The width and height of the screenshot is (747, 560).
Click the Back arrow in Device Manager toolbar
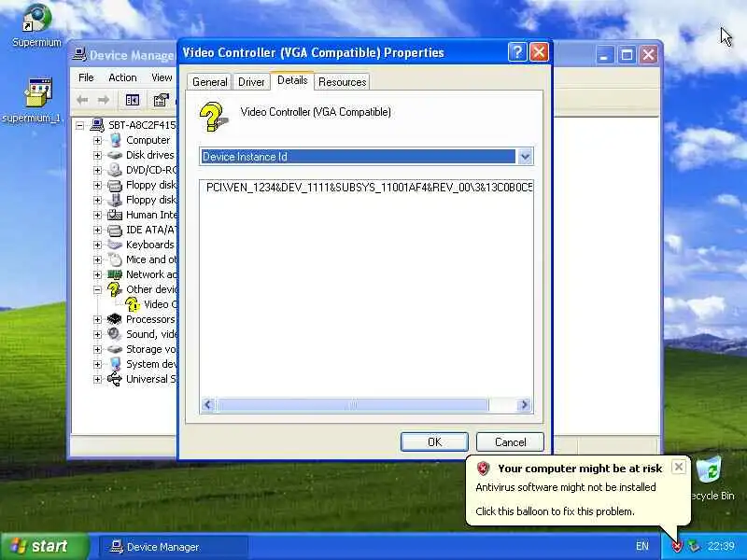pos(82,100)
